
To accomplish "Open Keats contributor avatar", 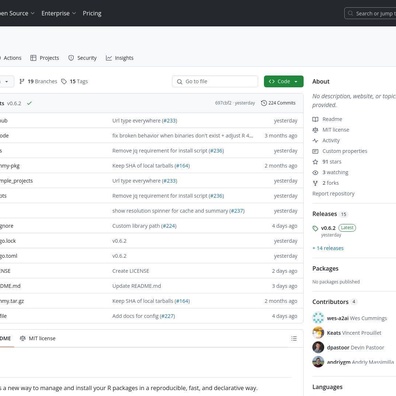I will [x=318, y=333].
